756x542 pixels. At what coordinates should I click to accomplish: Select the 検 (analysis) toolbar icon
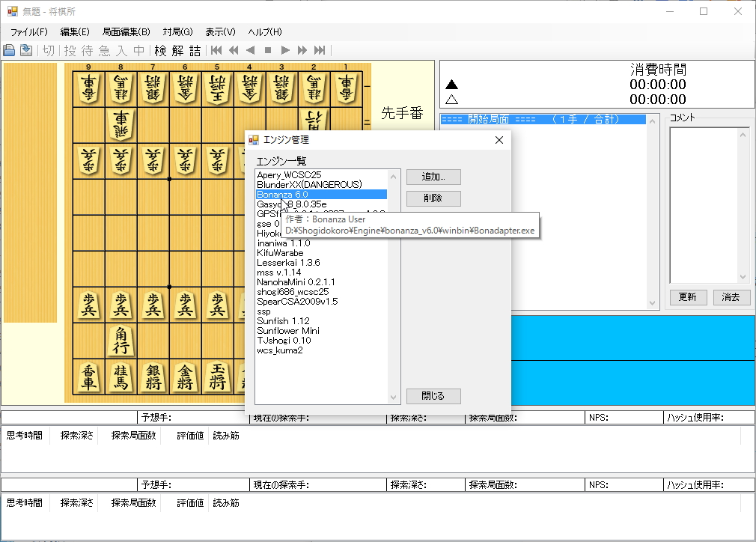click(162, 51)
